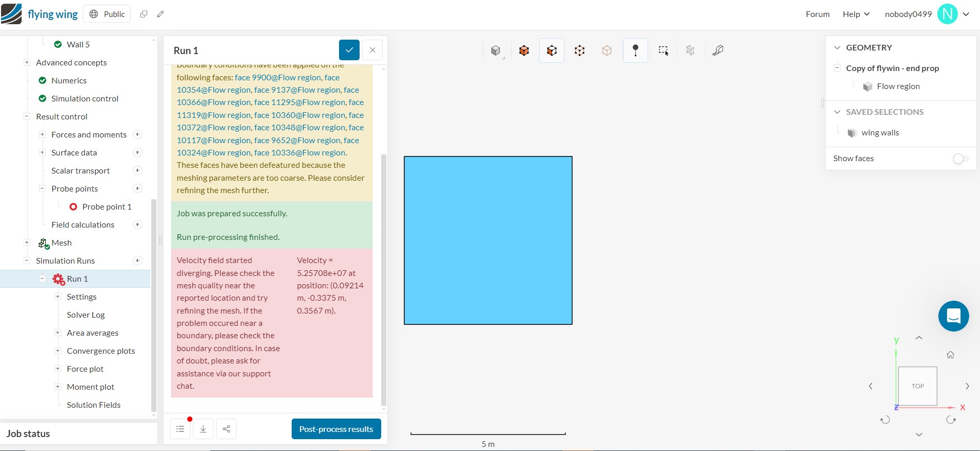Confirm Run 1 with the checkmark button

pyautogui.click(x=349, y=50)
